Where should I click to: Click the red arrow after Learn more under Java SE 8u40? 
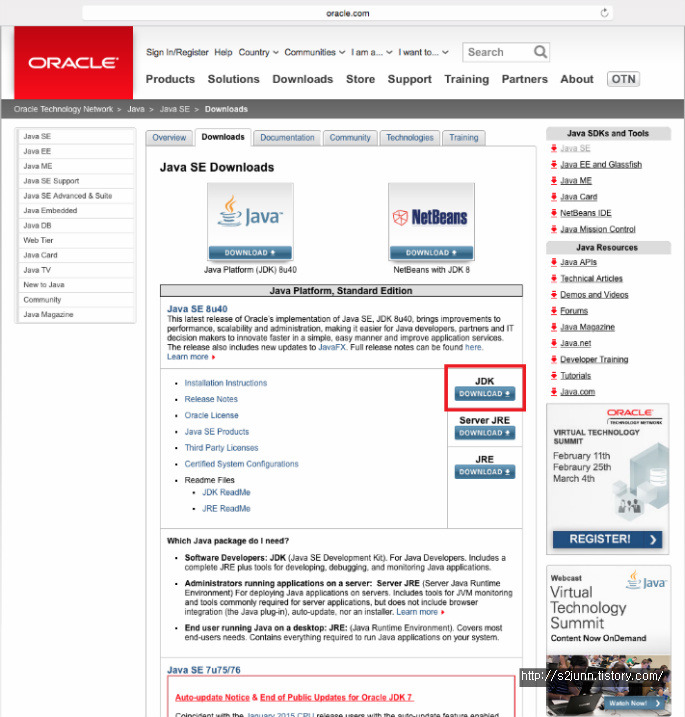pyautogui.click(x=213, y=357)
